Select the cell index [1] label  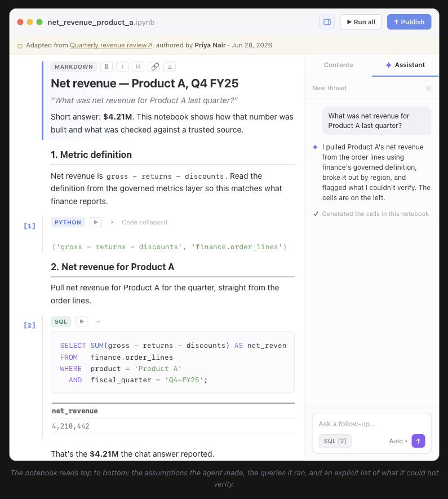coord(29,226)
